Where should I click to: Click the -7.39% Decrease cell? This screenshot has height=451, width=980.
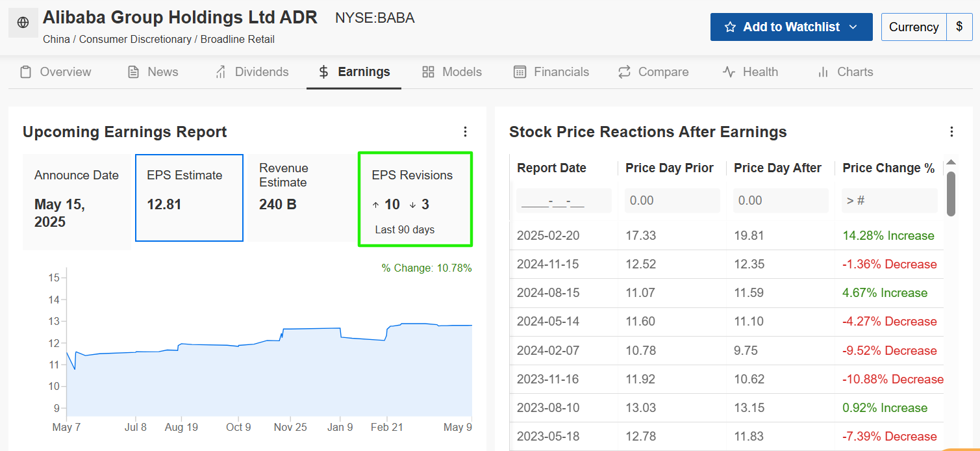coord(890,437)
